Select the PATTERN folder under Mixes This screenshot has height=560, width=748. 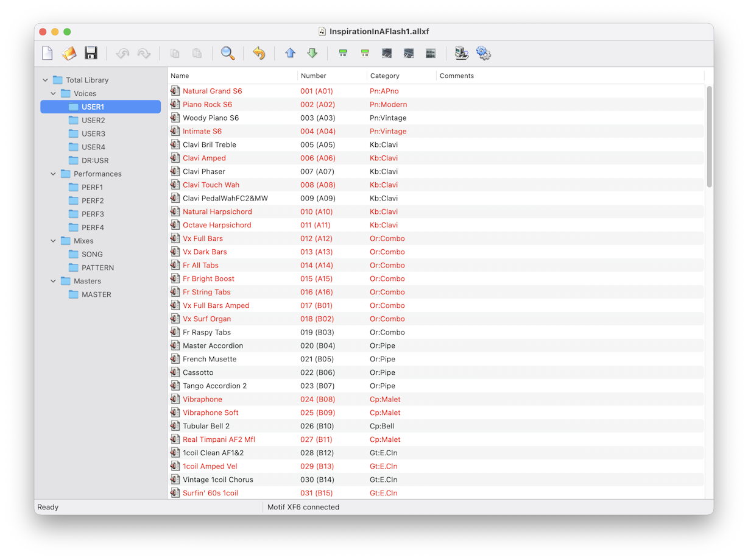(x=97, y=268)
